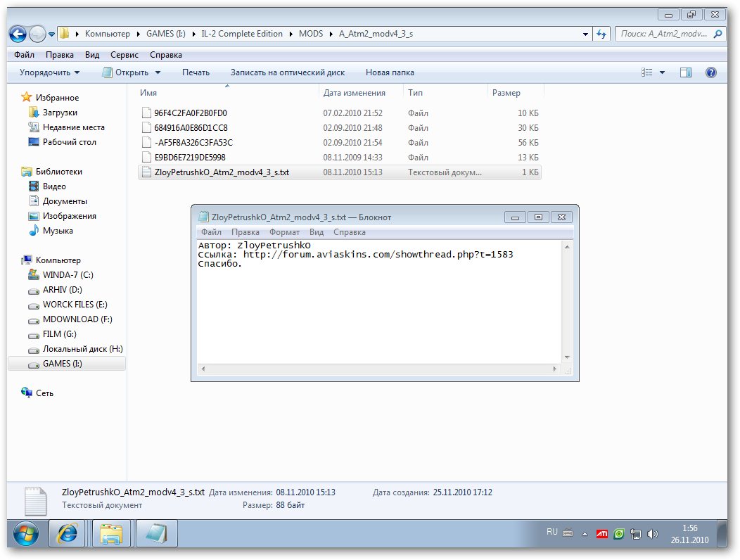Toggle the preview pane icon
This screenshot has height=560, width=740.
[x=686, y=72]
